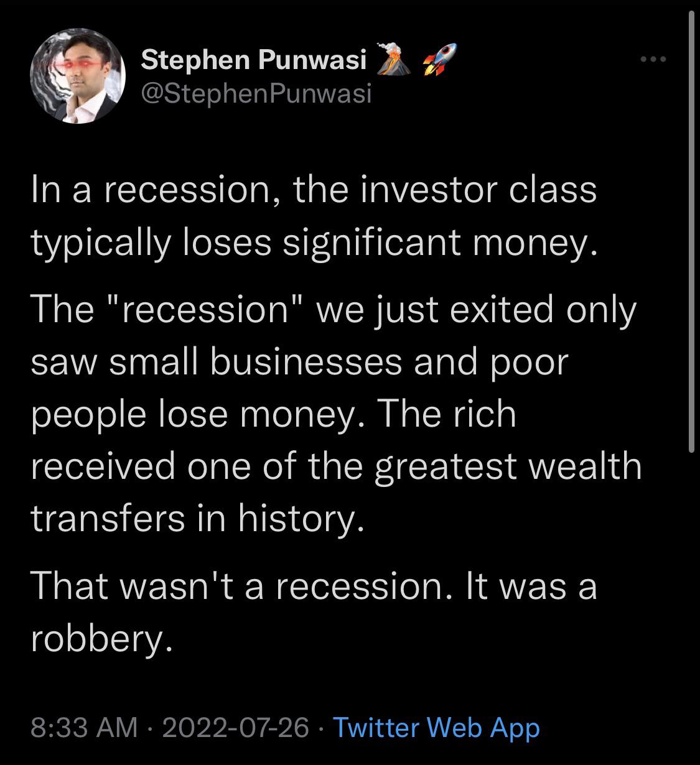The height and width of the screenshot is (765, 700).
Task: Open Stephen Punwasi's profile picture
Action: 77,76
